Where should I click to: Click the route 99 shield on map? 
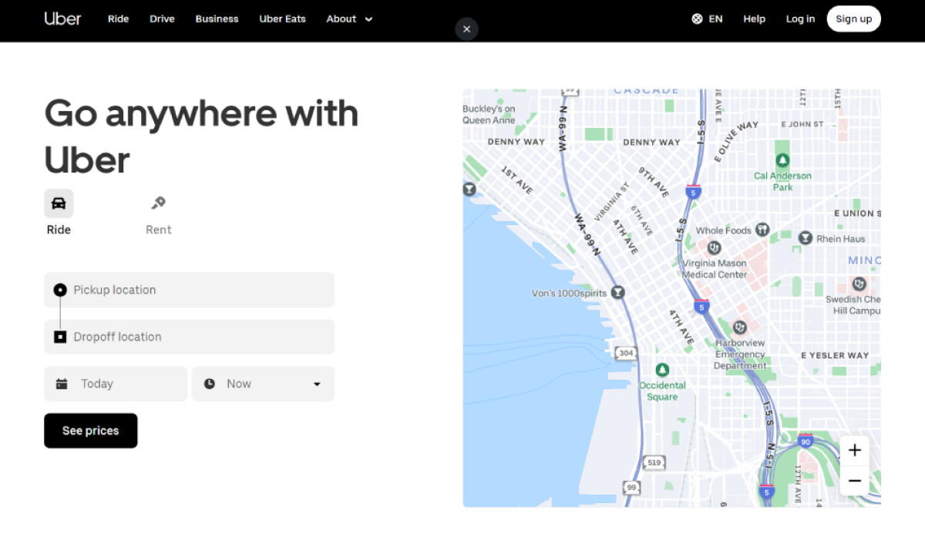(x=632, y=487)
